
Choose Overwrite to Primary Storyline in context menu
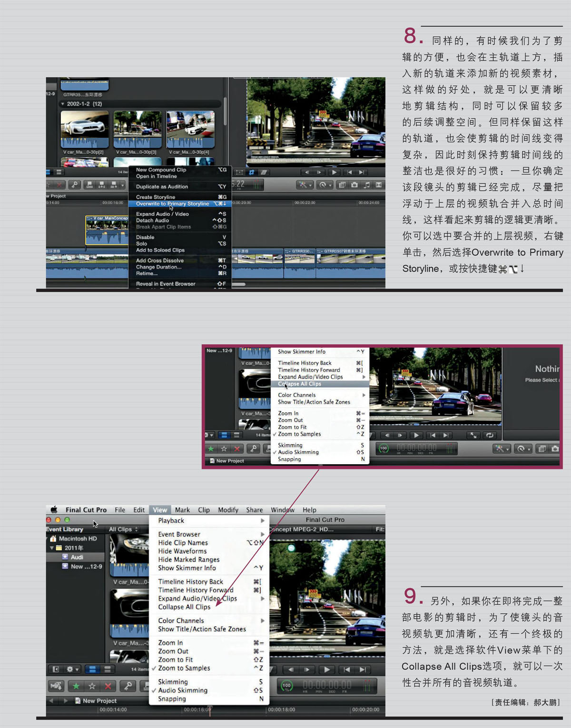pyautogui.click(x=180, y=204)
